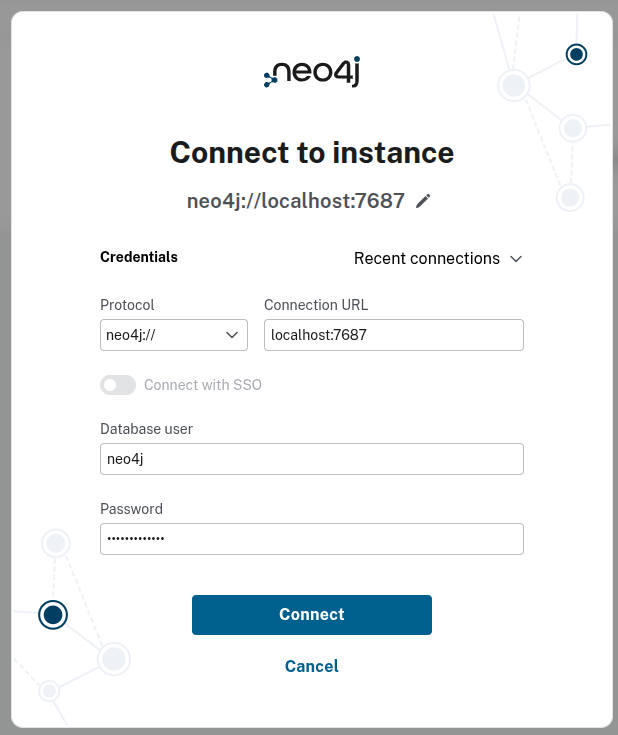The width and height of the screenshot is (618, 735).
Task: Click the Password label text
Action: point(131,509)
